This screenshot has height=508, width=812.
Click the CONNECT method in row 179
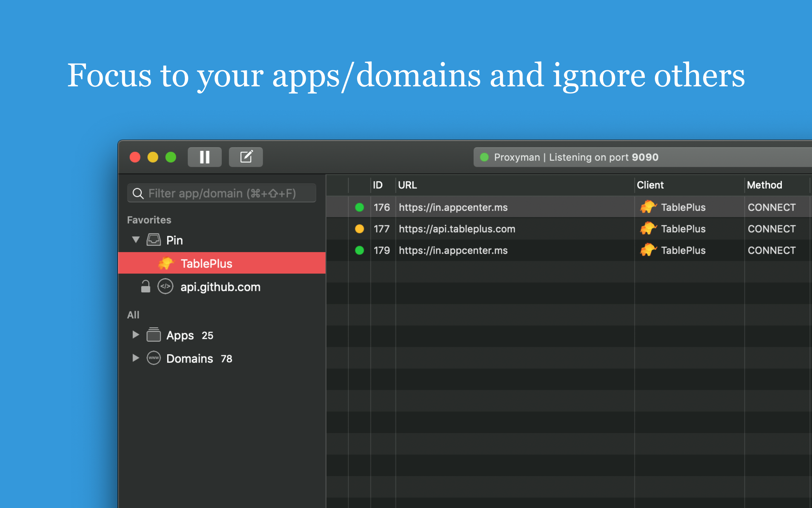pyautogui.click(x=771, y=250)
